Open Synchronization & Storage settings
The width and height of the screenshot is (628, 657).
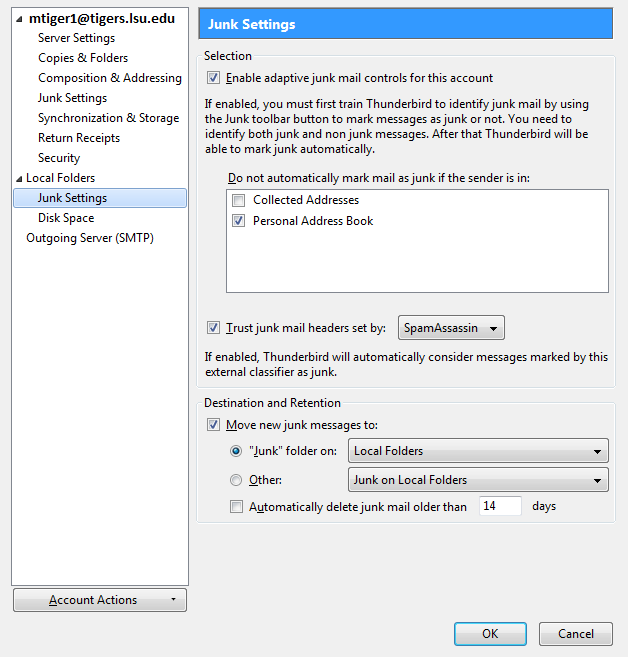[x=109, y=118]
